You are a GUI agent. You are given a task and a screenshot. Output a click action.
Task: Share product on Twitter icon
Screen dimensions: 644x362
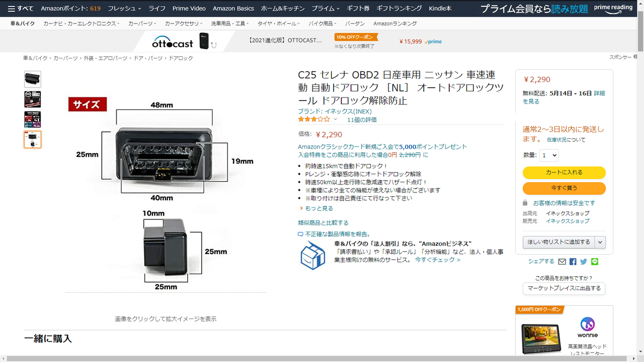(x=583, y=262)
